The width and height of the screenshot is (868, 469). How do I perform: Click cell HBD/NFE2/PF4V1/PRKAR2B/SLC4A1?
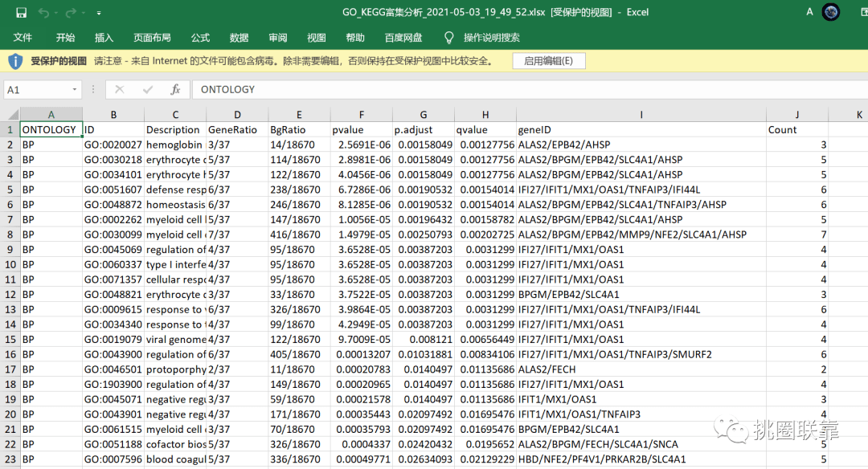coord(641,459)
